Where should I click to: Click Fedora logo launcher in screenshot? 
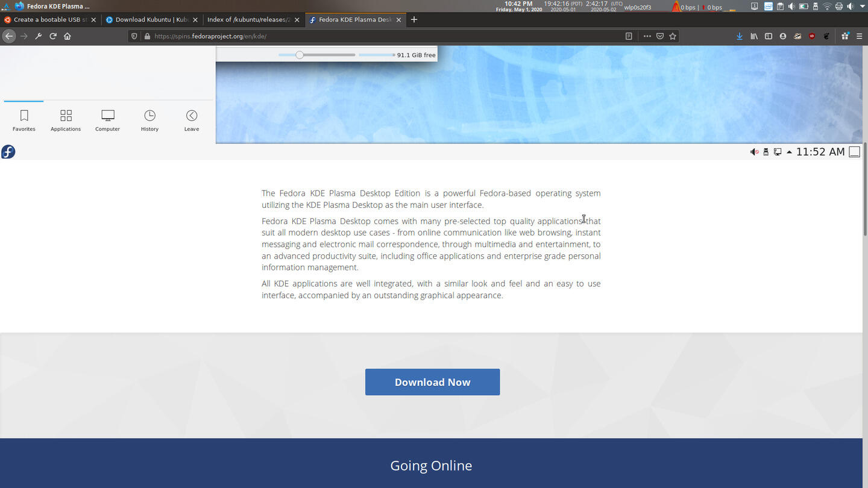point(8,152)
